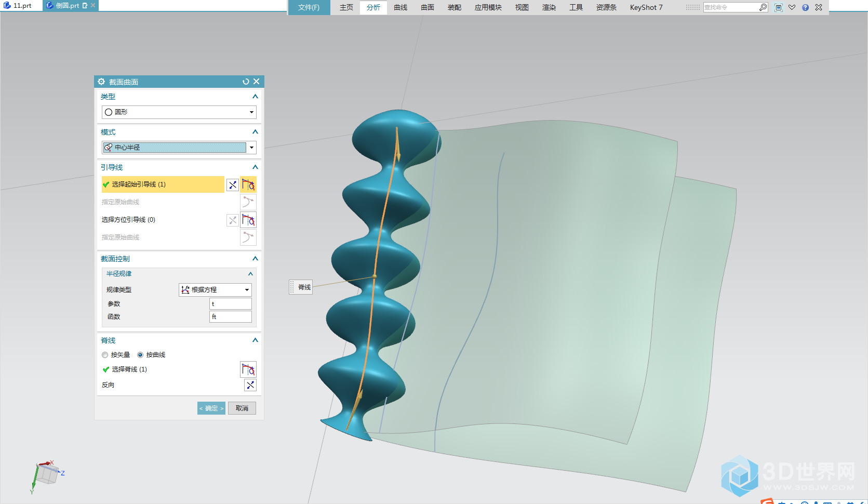Collapse the 模式 section

[x=255, y=132]
